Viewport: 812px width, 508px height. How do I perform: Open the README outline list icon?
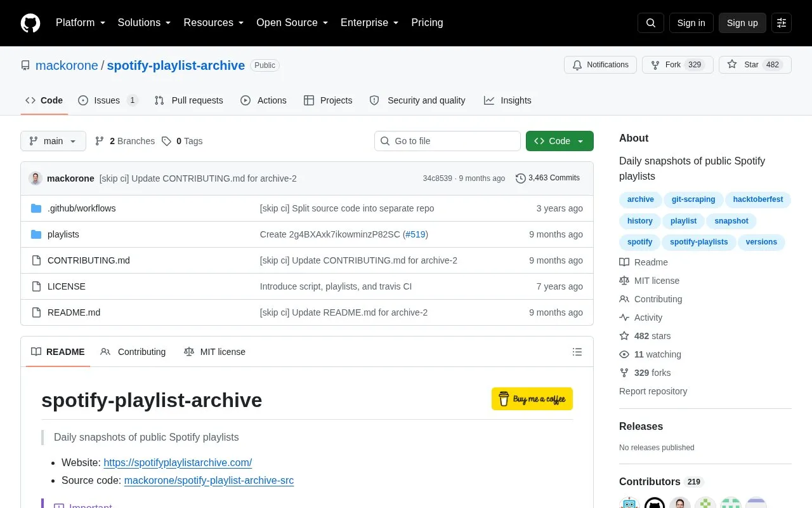tap(577, 352)
